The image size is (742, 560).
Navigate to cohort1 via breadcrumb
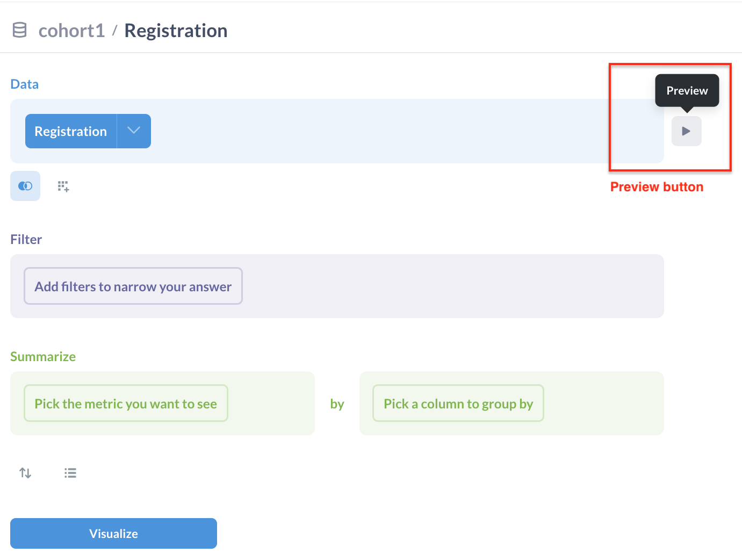pos(71,30)
